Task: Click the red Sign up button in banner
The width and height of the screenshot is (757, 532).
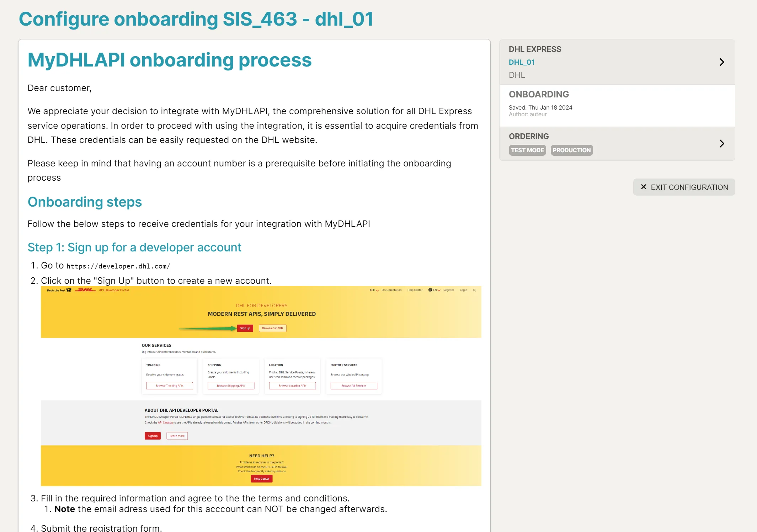Action: (x=245, y=328)
